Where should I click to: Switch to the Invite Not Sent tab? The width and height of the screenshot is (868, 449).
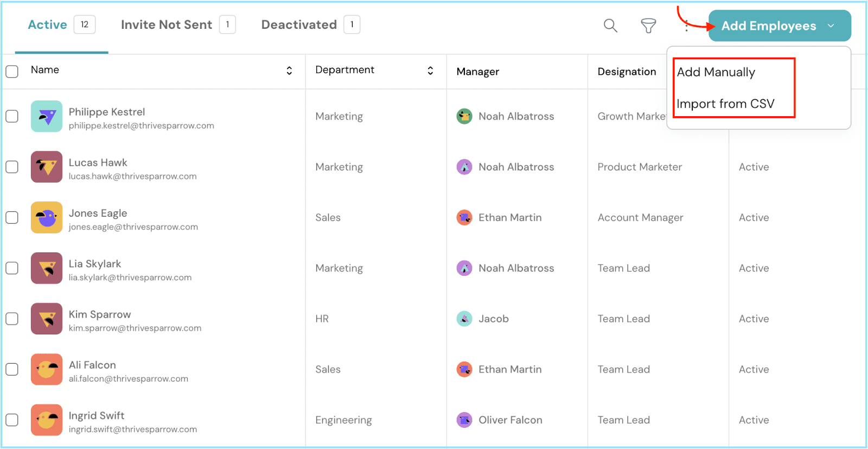[x=167, y=25]
